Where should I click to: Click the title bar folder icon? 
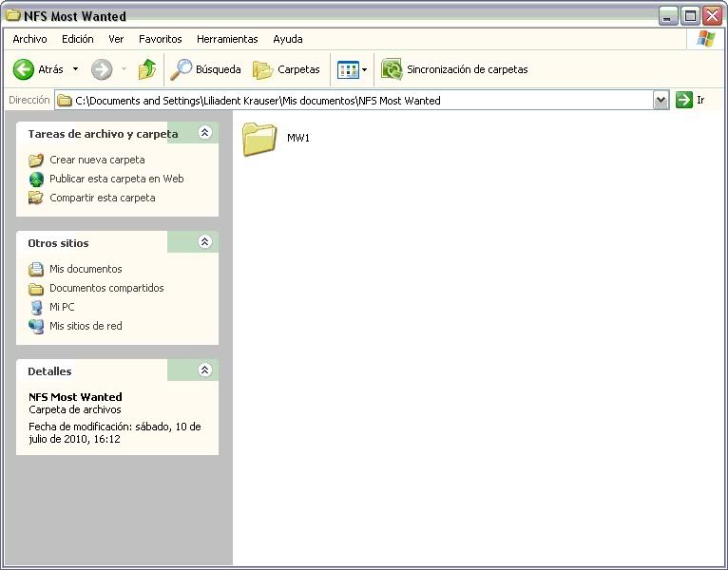click(13, 15)
